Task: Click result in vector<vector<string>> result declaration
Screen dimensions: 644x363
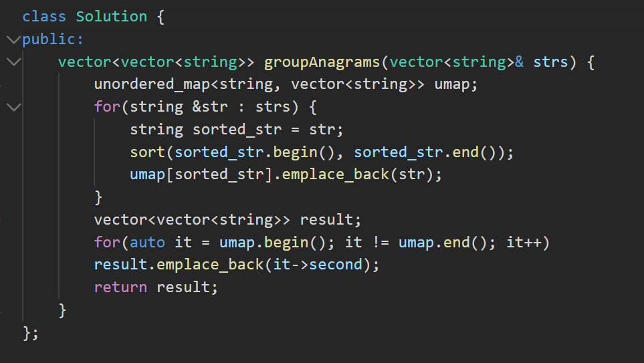Action: click(326, 220)
